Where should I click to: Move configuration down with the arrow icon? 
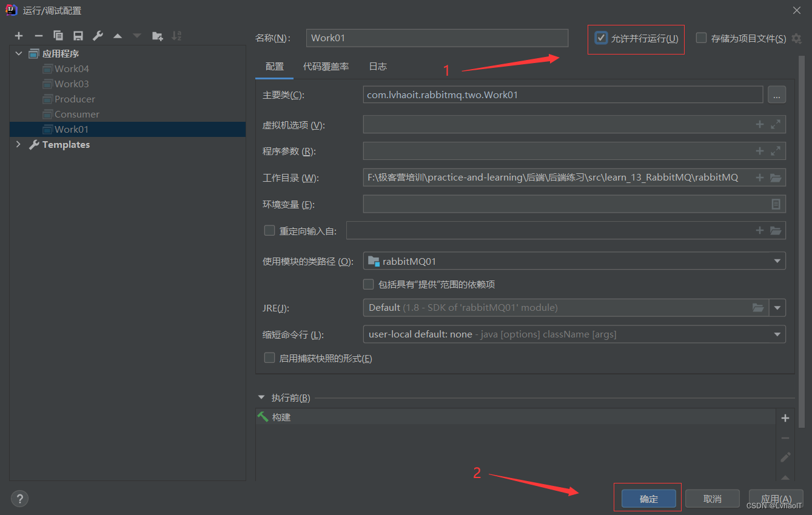click(137, 36)
